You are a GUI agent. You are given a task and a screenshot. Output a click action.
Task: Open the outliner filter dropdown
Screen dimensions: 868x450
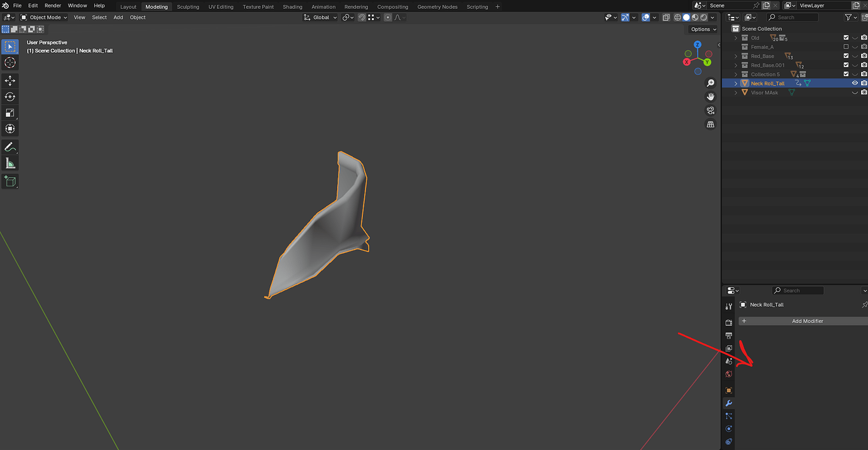pos(851,18)
